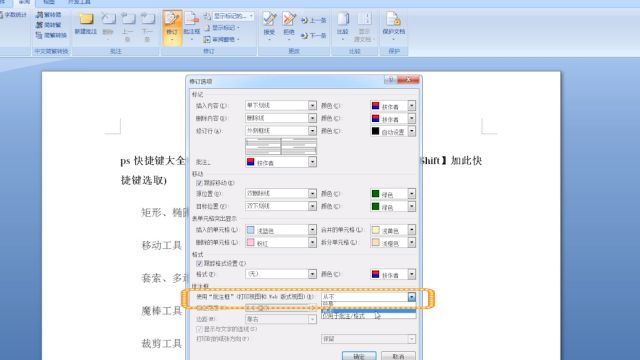Open the 批注框 balloons ribbon button
Image resolution: width=640 pixels, height=360 pixels.
coord(191,27)
